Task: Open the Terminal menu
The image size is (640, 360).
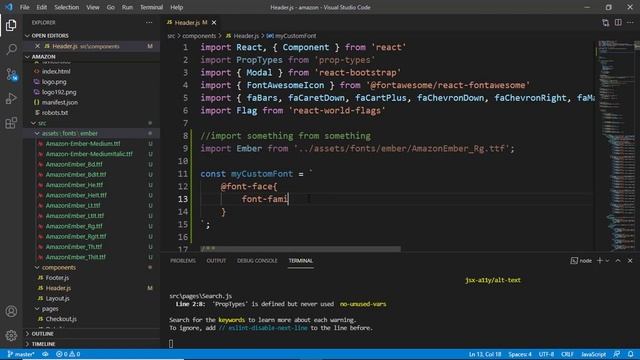Action: [151, 7]
